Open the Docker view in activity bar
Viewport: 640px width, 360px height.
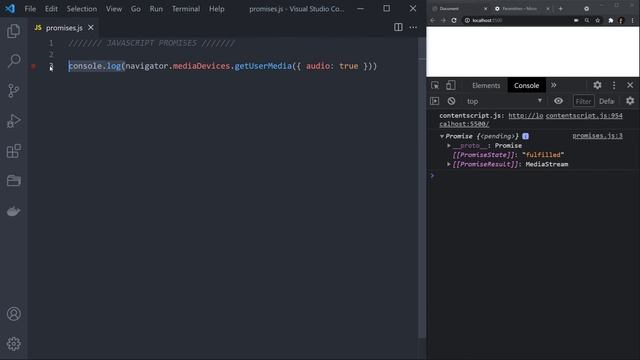coord(13,211)
